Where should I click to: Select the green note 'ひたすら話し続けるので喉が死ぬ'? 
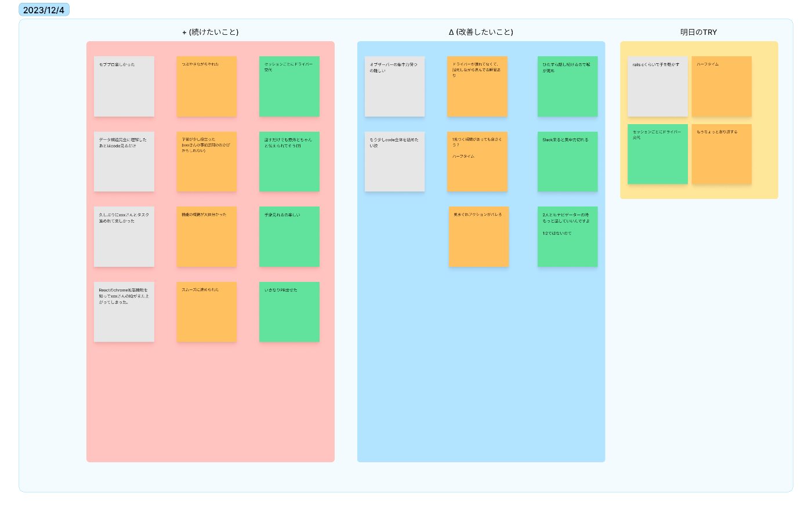(x=568, y=86)
